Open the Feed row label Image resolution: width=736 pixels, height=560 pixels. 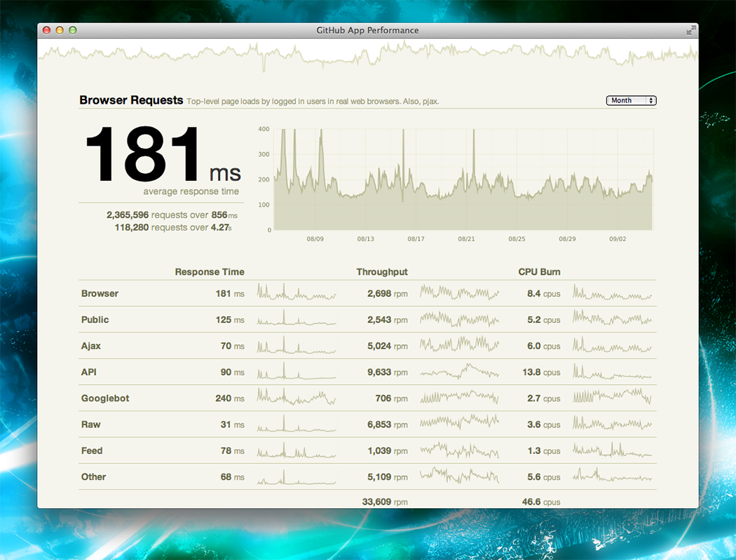(x=92, y=451)
